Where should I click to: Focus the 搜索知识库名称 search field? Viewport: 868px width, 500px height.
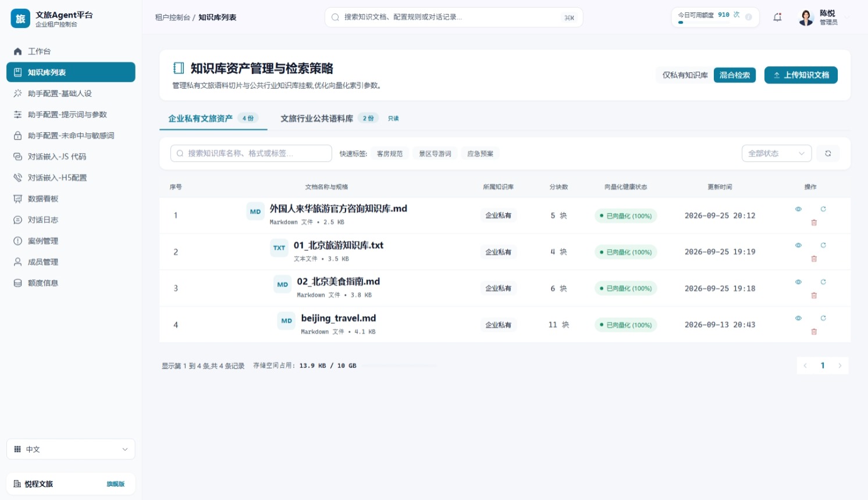(x=251, y=153)
